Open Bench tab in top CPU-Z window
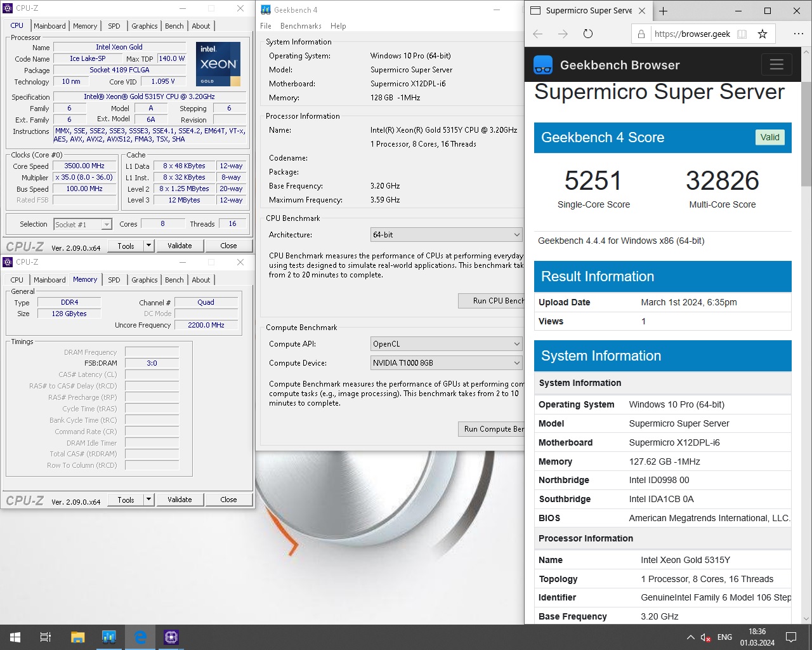 [174, 26]
